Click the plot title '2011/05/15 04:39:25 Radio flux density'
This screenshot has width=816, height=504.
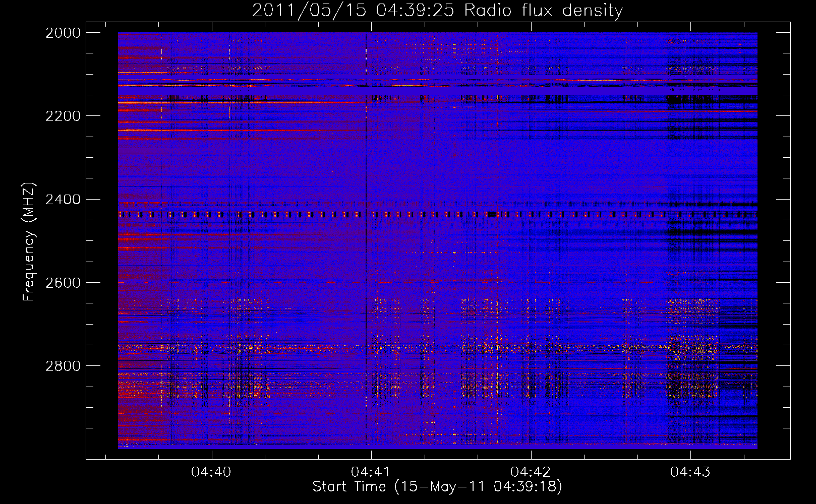pyautogui.click(x=437, y=10)
